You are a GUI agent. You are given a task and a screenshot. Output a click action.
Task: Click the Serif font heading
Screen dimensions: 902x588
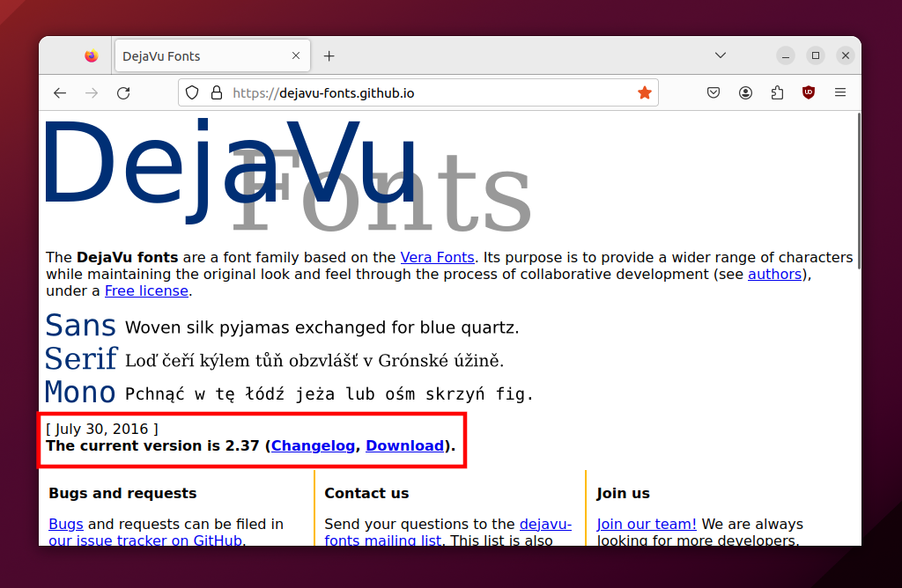(81, 359)
